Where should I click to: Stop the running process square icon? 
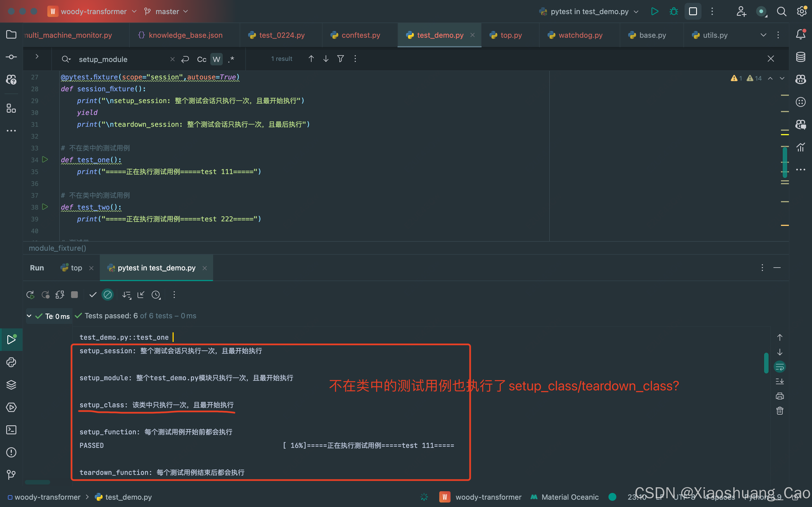click(74, 295)
